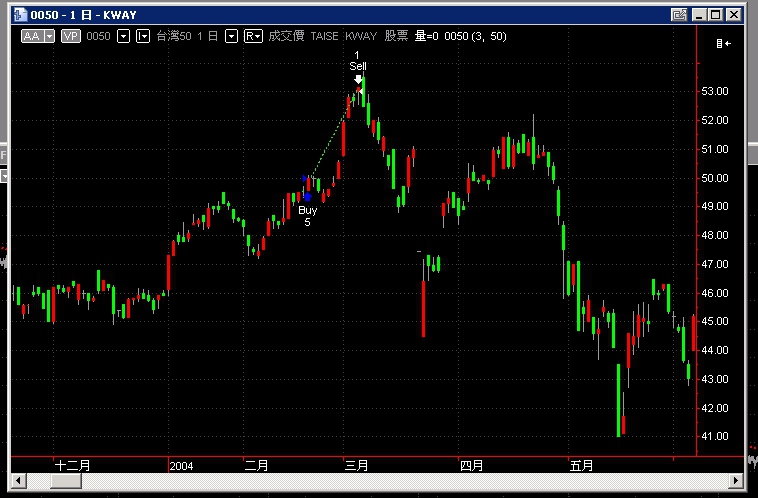The height and width of the screenshot is (498, 758).
Task: Open the R dropdown button
Action: 253,36
